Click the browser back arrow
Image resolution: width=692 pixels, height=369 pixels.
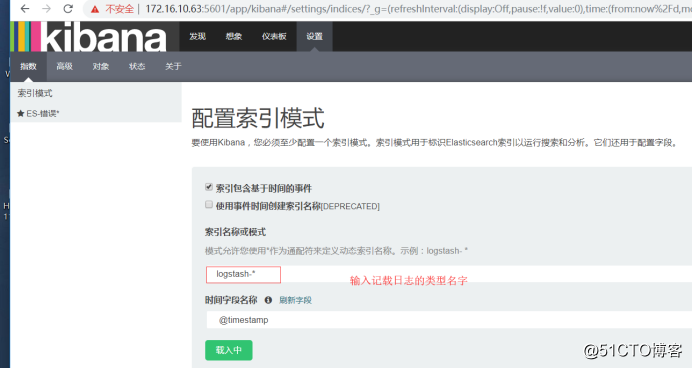tap(25, 9)
